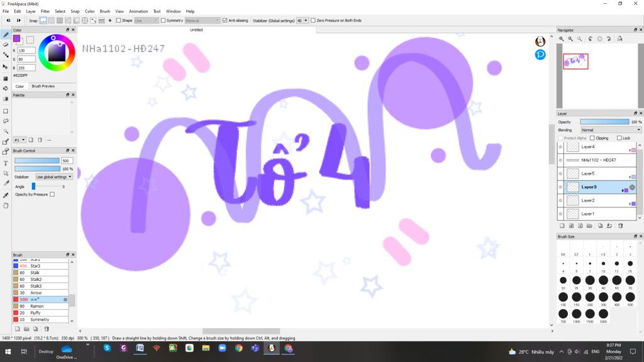644x362 pixels.
Task: Duplicate the current layer
Action: click(601, 226)
